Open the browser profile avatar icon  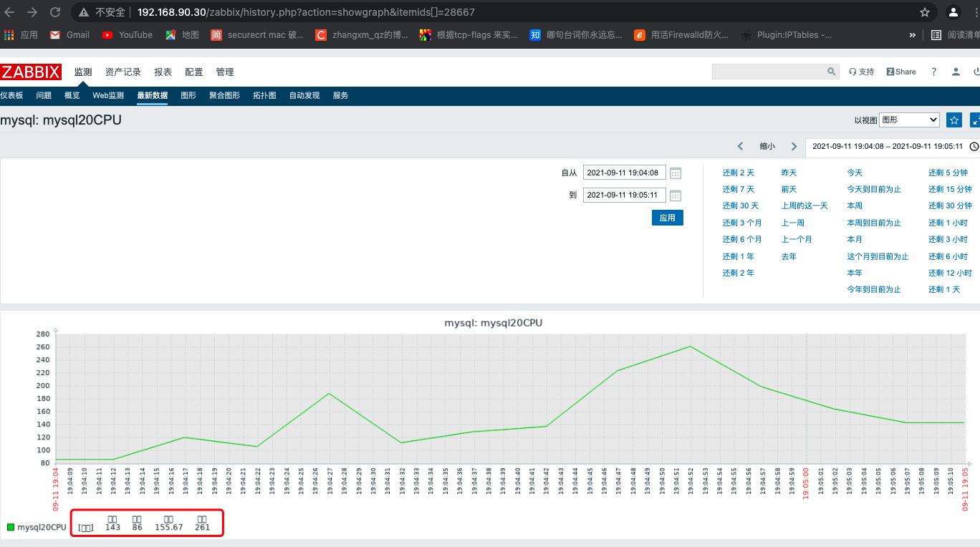coord(953,12)
